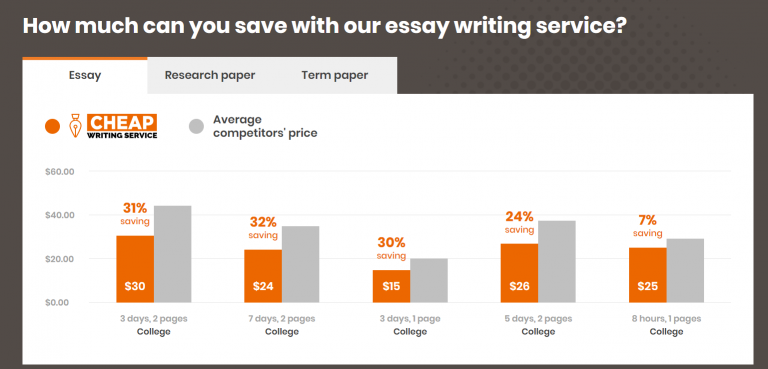This screenshot has width=768, height=369.
Task: Click the 7% saving label
Action: point(648,226)
